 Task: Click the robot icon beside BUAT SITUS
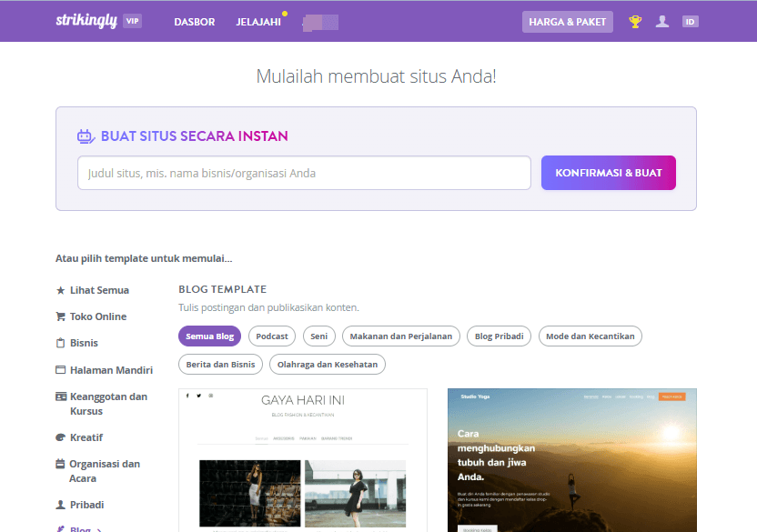[x=86, y=136]
